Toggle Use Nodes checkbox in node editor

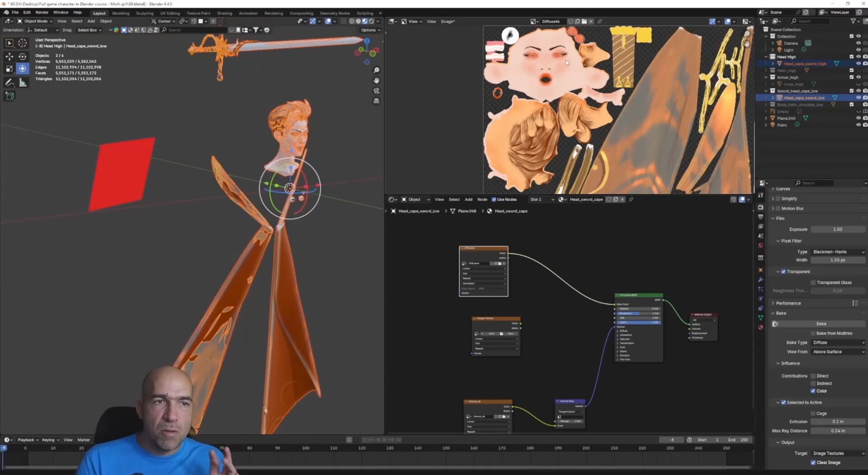494,199
